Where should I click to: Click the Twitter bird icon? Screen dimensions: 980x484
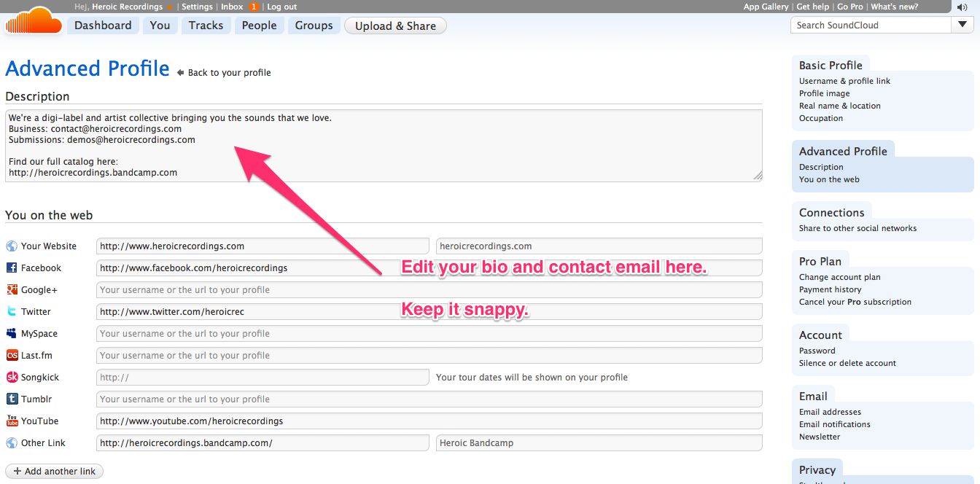tap(12, 312)
